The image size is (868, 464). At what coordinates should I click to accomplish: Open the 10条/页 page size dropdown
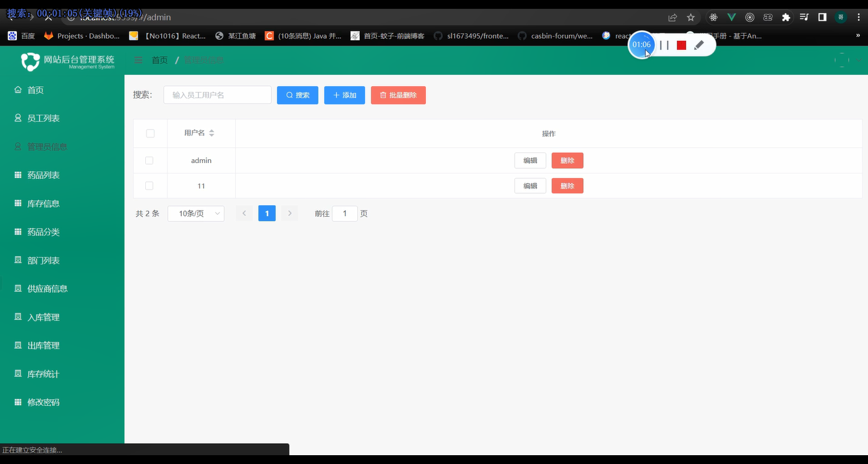coord(196,213)
